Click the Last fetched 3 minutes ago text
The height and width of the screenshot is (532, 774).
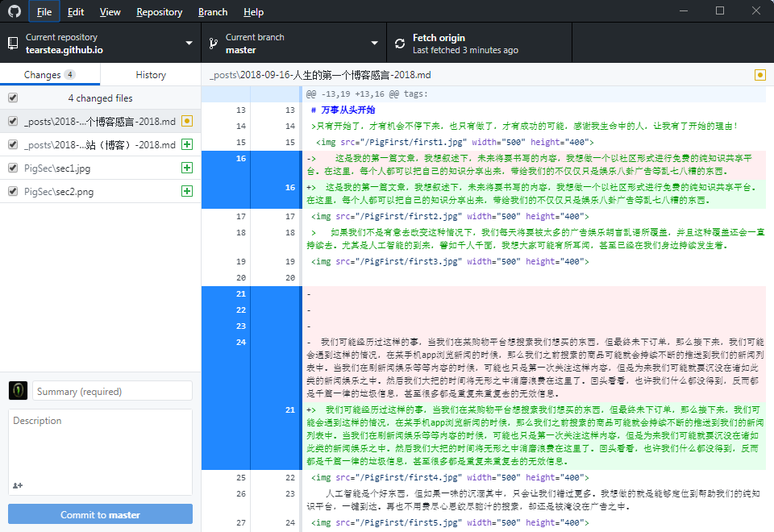pyautogui.click(x=465, y=50)
